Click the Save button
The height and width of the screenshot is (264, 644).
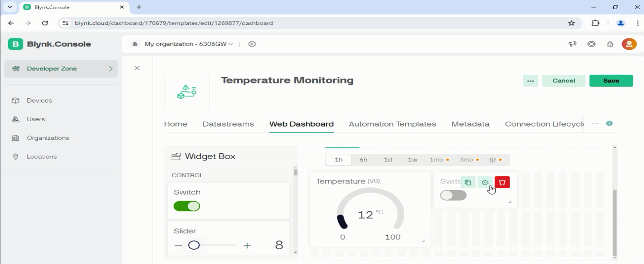click(611, 81)
